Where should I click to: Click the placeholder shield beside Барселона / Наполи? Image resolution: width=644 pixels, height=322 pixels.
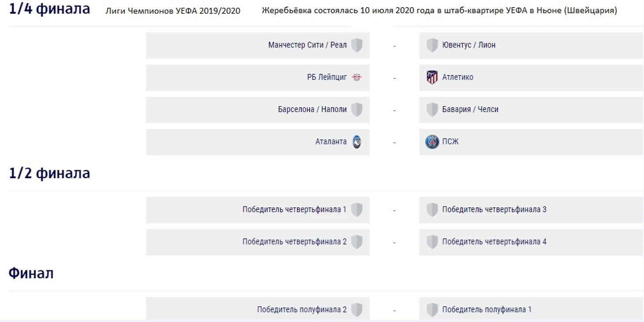357,109
